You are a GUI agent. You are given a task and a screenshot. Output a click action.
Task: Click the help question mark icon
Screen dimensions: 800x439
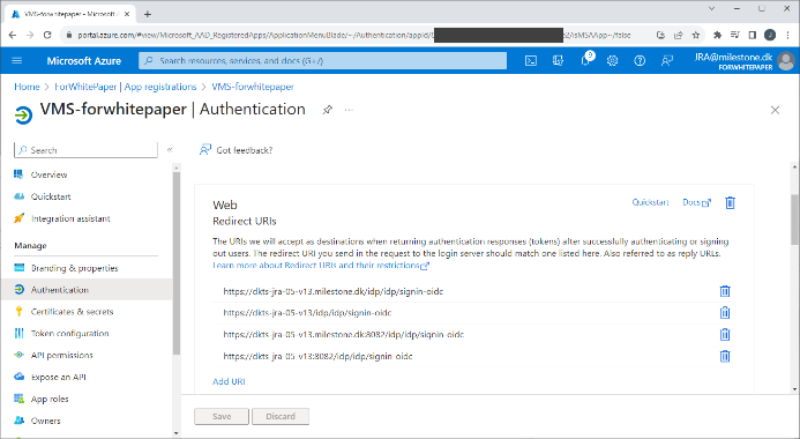(639, 61)
